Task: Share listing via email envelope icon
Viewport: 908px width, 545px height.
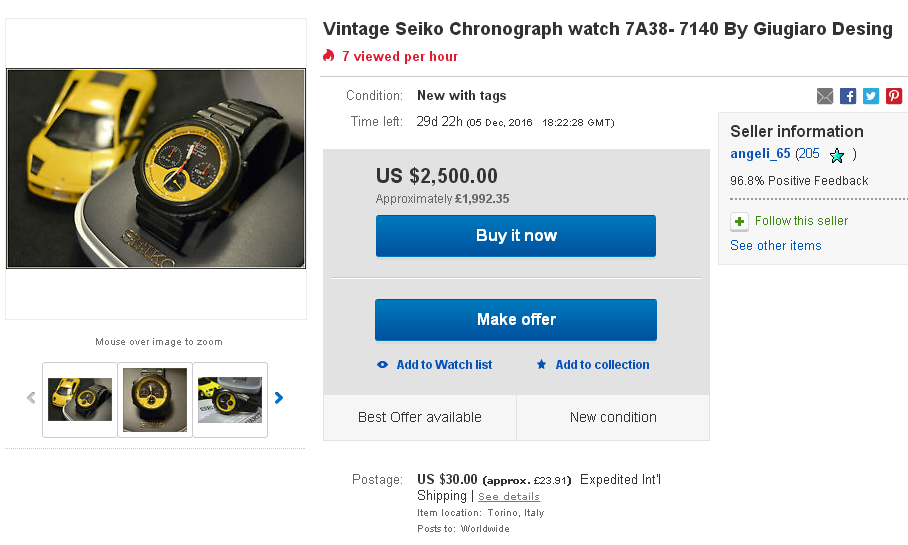Action: click(825, 96)
